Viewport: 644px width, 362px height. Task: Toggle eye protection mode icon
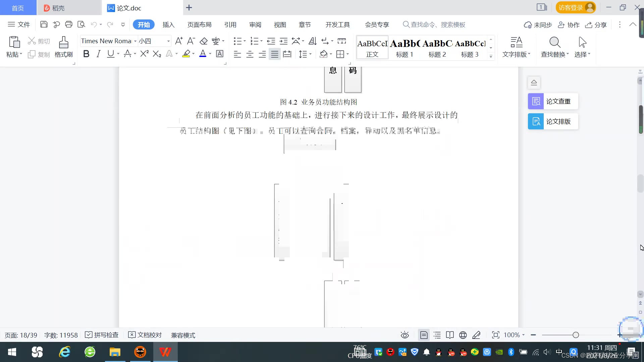coord(405,335)
